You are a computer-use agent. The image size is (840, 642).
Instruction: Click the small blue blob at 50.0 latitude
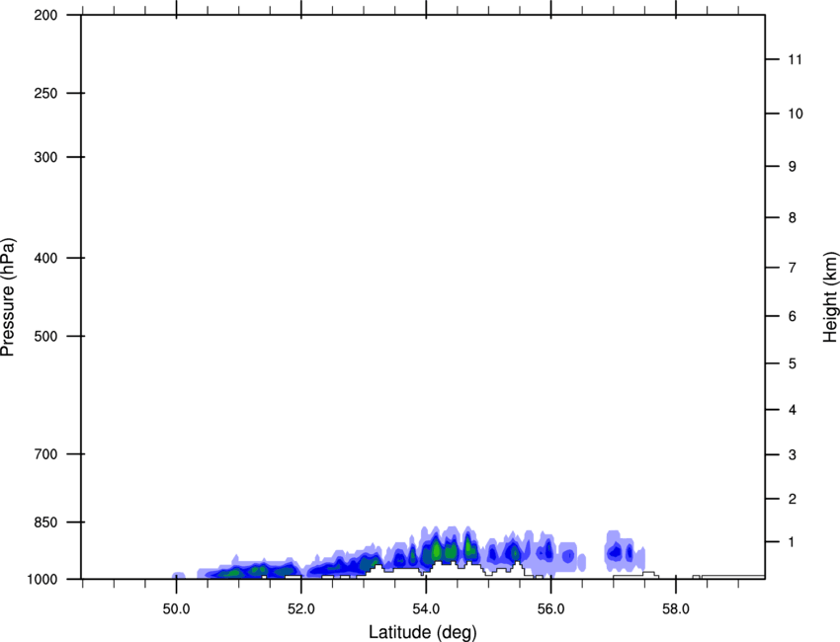tap(179, 576)
